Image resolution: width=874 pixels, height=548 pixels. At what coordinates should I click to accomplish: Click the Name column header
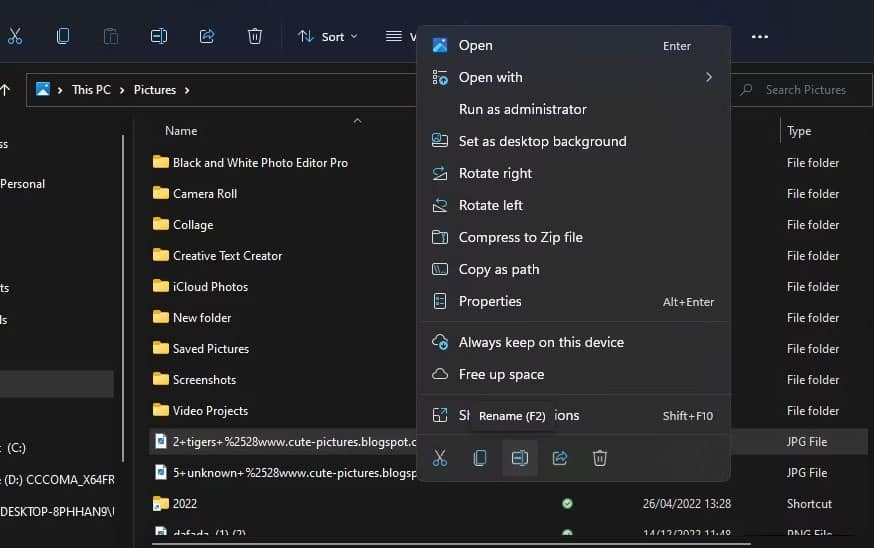pos(181,131)
